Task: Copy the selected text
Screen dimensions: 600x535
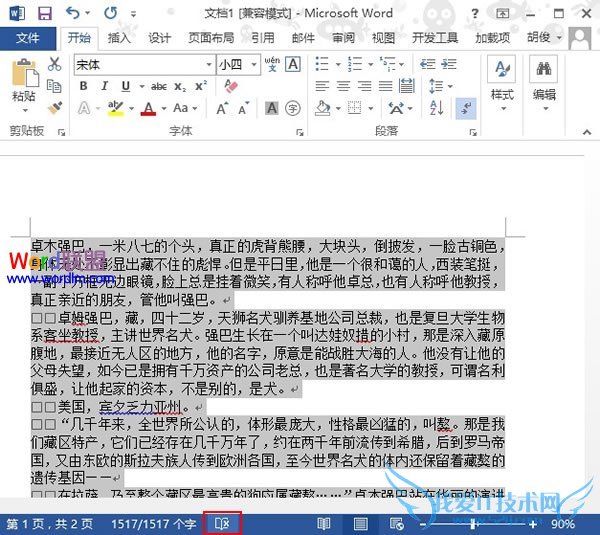Action: (54, 86)
